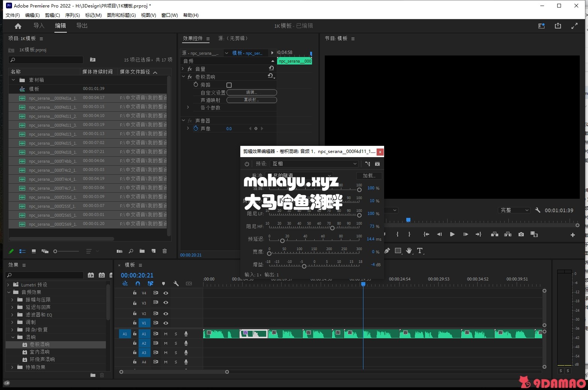Open the 序列(S) menu

click(72, 15)
